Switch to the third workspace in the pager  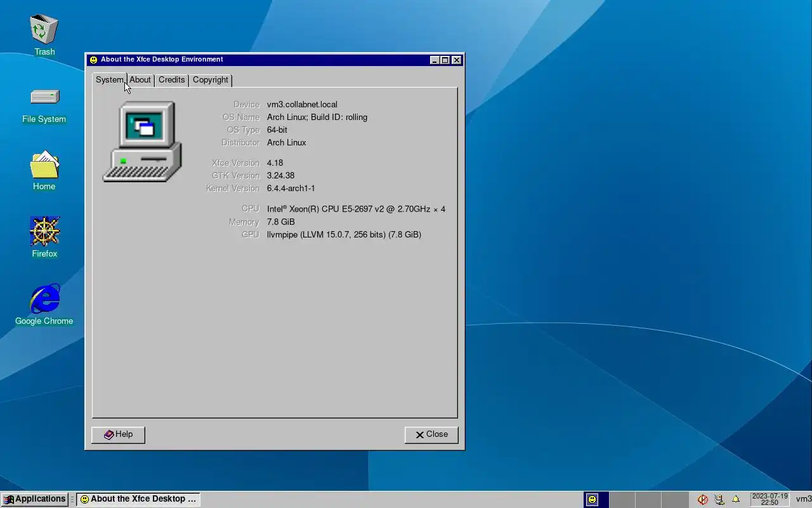click(649, 499)
